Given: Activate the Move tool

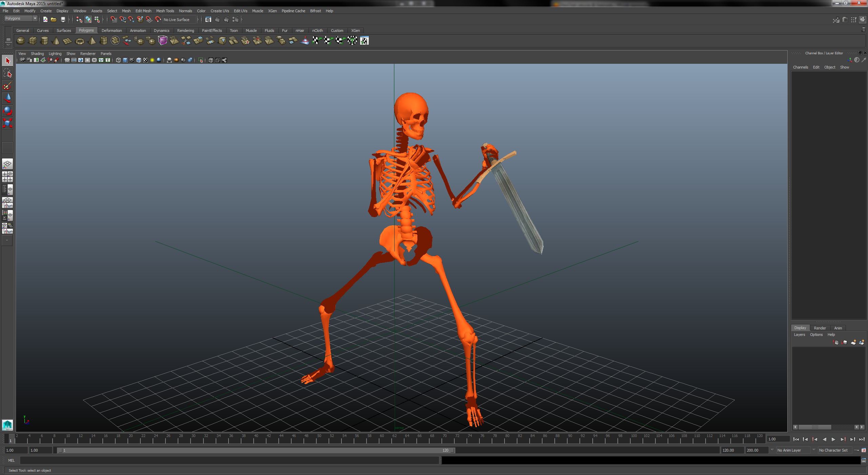Looking at the screenshot, I should pyautogui.click(x=7, y=98).
